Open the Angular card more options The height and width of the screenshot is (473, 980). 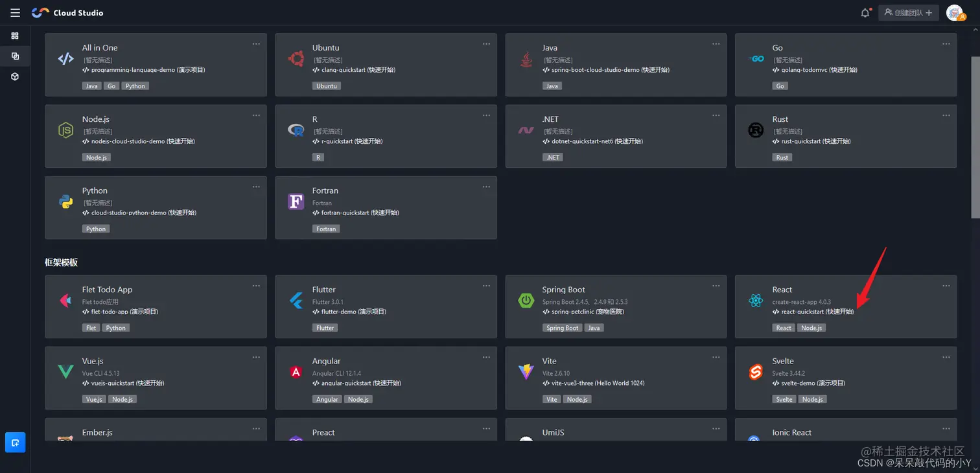(x=486, y=357)
